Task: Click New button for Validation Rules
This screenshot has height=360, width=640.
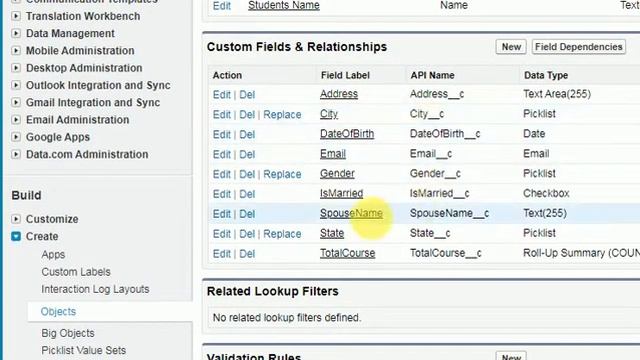Action: pyautogui.click(x=511, y=356)
